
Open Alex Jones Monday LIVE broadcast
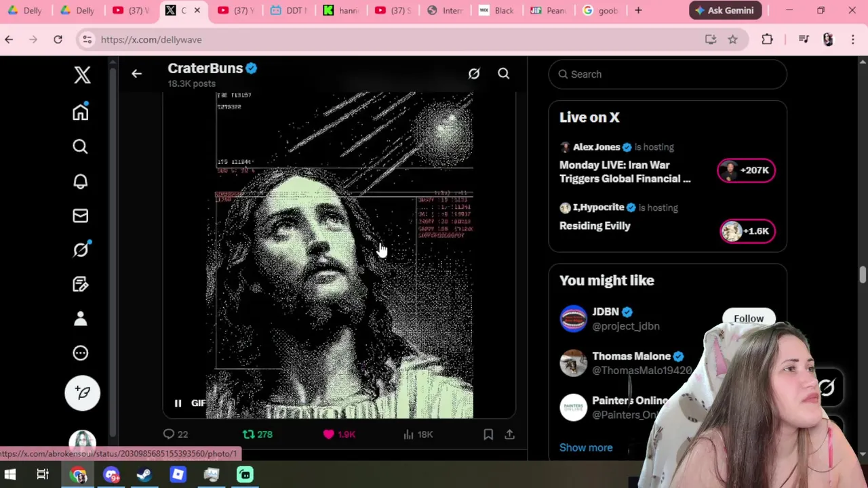point(625,172)
